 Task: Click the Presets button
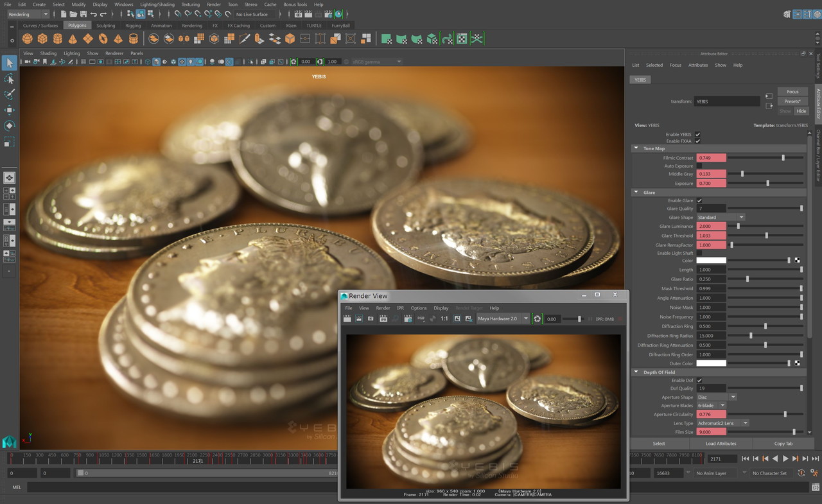[x=792, y=101]
